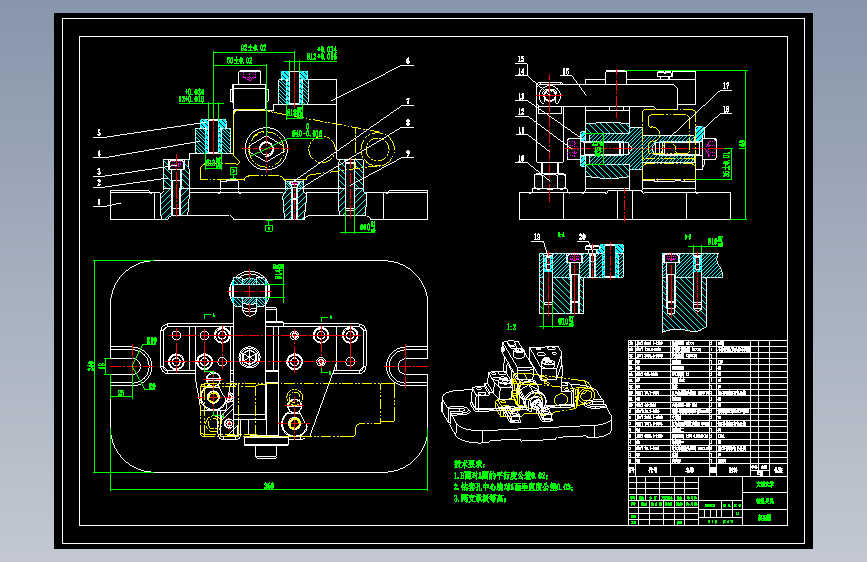Click technical requirement line 1 about 0.02 parallelism
Screen dimensions: 867x562
[x=501, y=476]
